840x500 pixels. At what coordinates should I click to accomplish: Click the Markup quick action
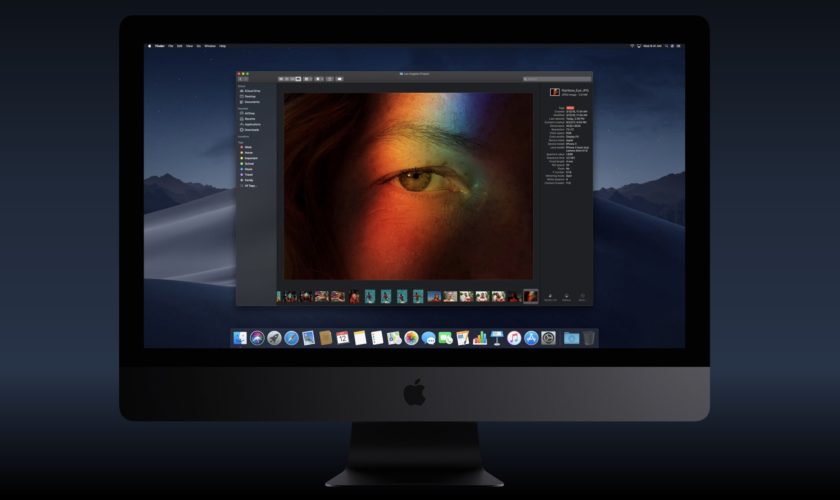pyautogui.click(x=566, y=297)
